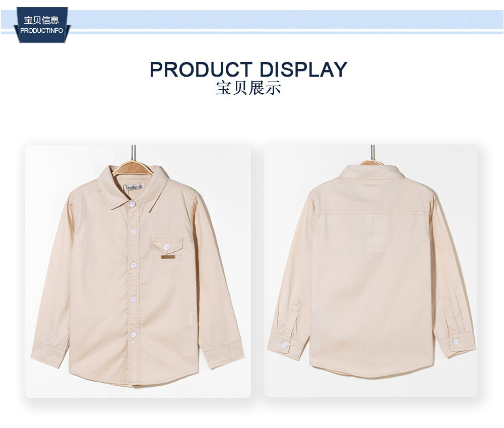
Task: Click the collar of the back view shirt
Action: point(372,173)
